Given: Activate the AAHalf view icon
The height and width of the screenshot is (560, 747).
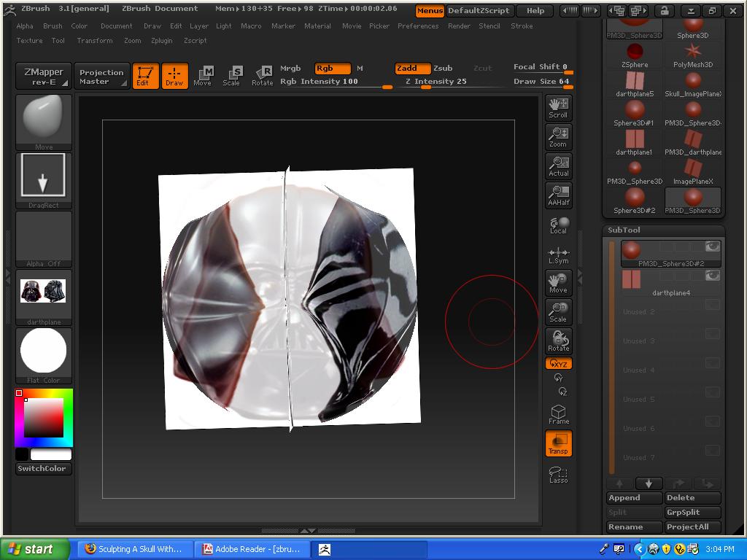Looking at the screenshot, I should coord(558,195).
